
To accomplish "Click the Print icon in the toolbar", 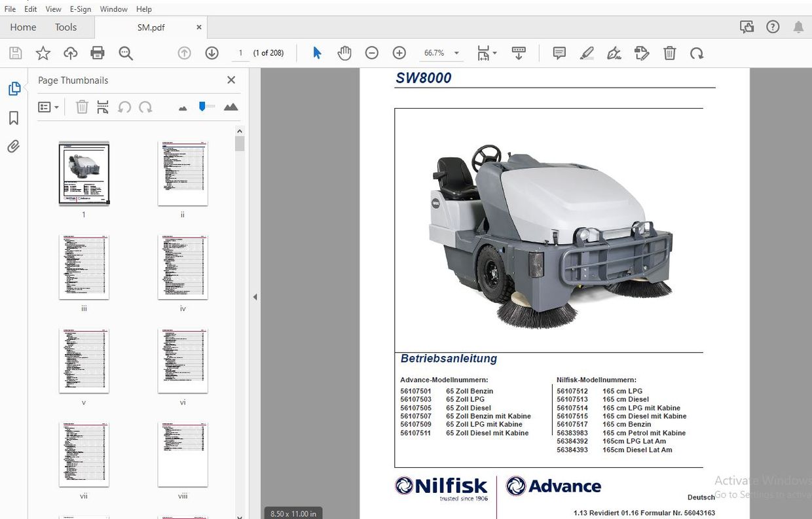I will tap(97, 52).
